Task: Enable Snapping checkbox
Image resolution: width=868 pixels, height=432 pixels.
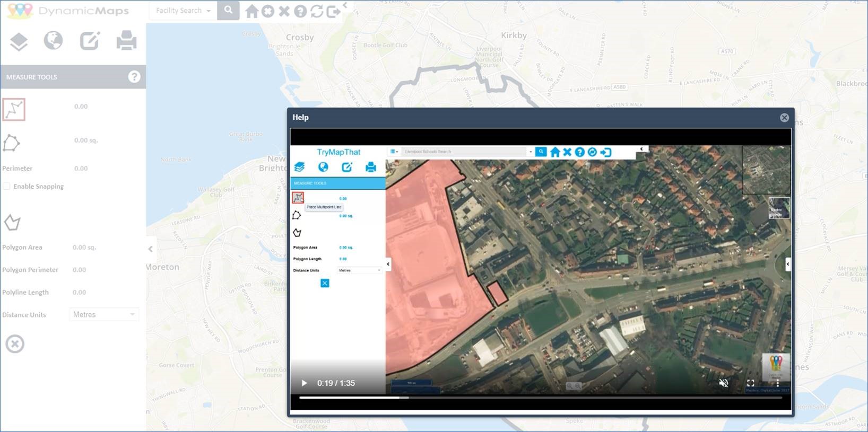Action: 6,186
